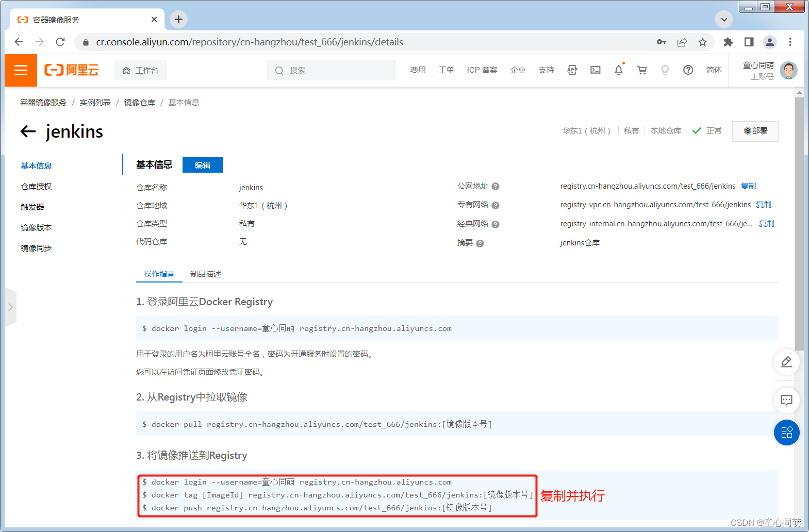Image resolution: width=809 pixels, height=532 pixels.
Task: Copy the 经典网络 registry-internal address
Action: [767, 224]
